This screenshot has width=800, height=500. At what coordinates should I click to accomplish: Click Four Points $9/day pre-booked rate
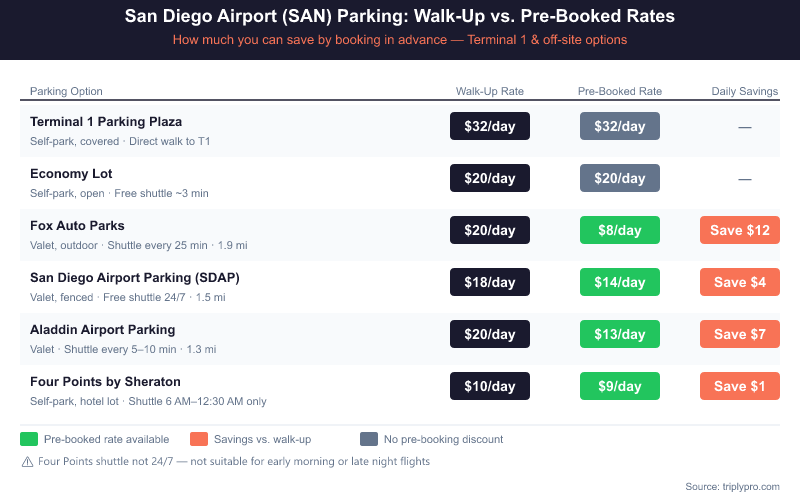pyautogui.click(x=620, y=386)
